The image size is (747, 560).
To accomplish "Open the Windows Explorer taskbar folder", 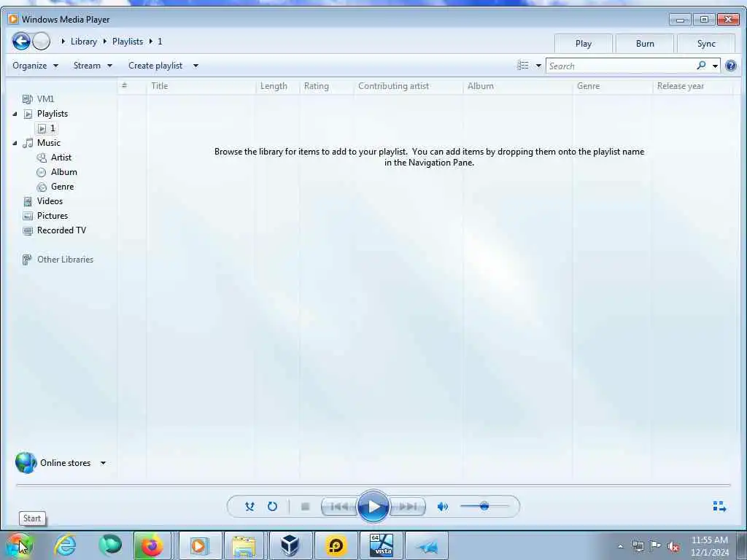I will [x=244, y=545].
